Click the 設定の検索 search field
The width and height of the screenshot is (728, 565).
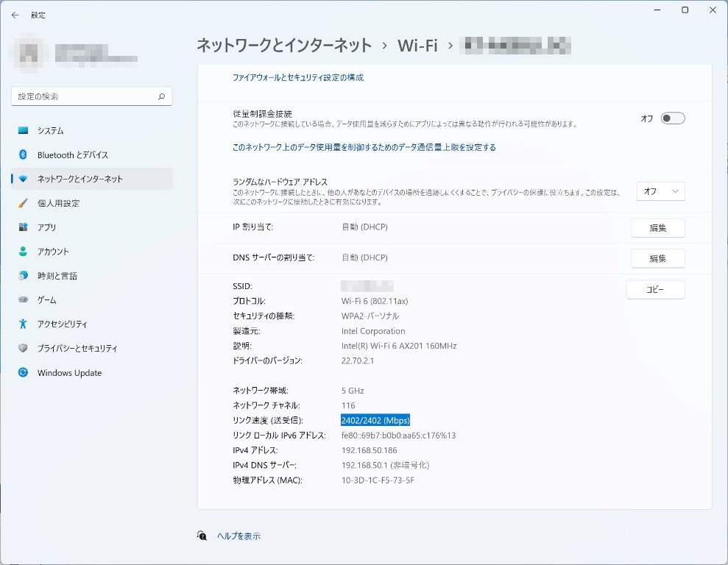pos(91,96)
